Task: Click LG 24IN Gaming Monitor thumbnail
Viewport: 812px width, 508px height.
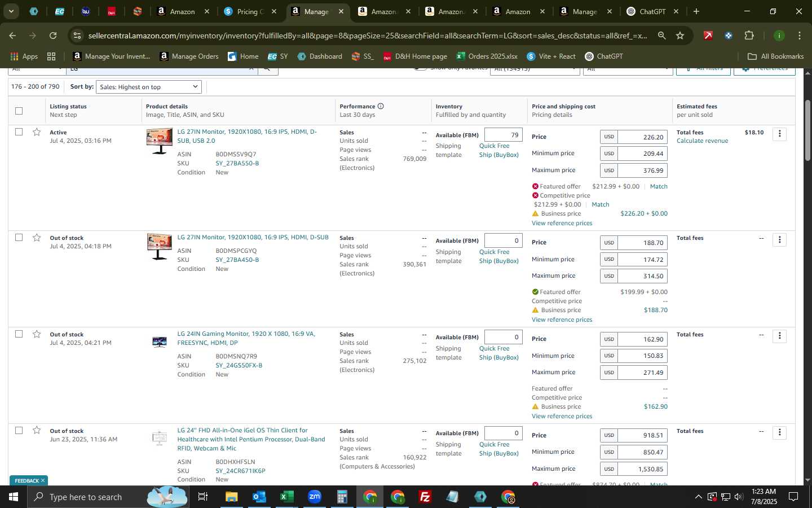Action: [x=160, y=341]
